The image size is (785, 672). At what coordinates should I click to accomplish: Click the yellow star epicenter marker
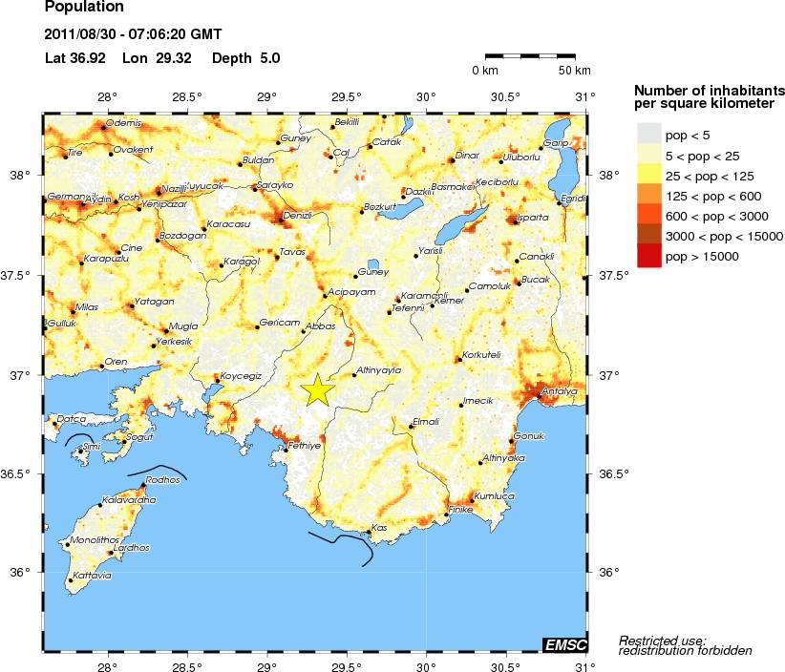pos(316,390)
